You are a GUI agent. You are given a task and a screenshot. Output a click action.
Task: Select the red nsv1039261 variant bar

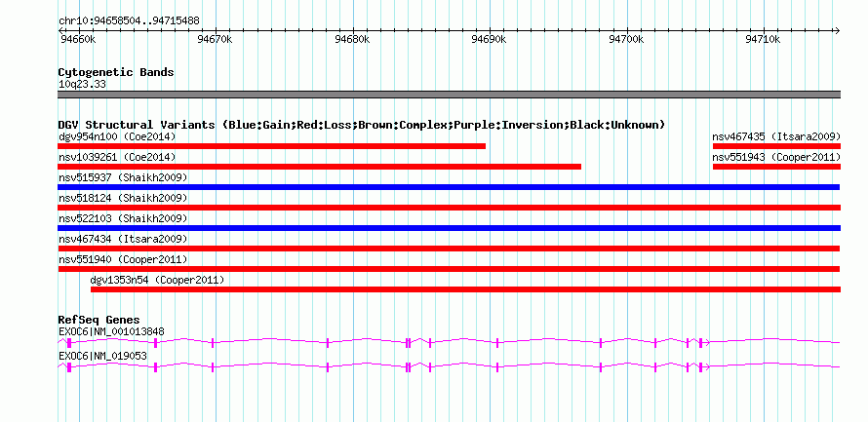click(320, 167)
